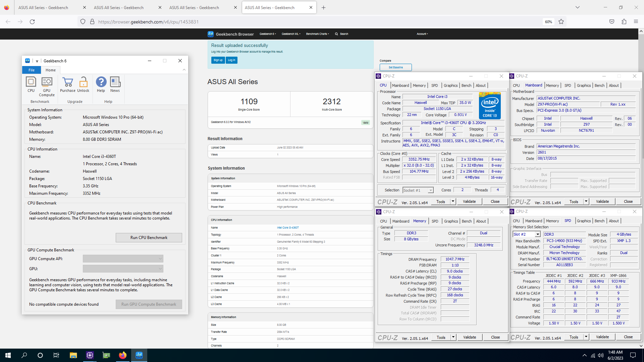Image resolution: width=644 pixels, height=362 pixels.
Task: Show site tracking protection shield info
Action: pos(83,22)
